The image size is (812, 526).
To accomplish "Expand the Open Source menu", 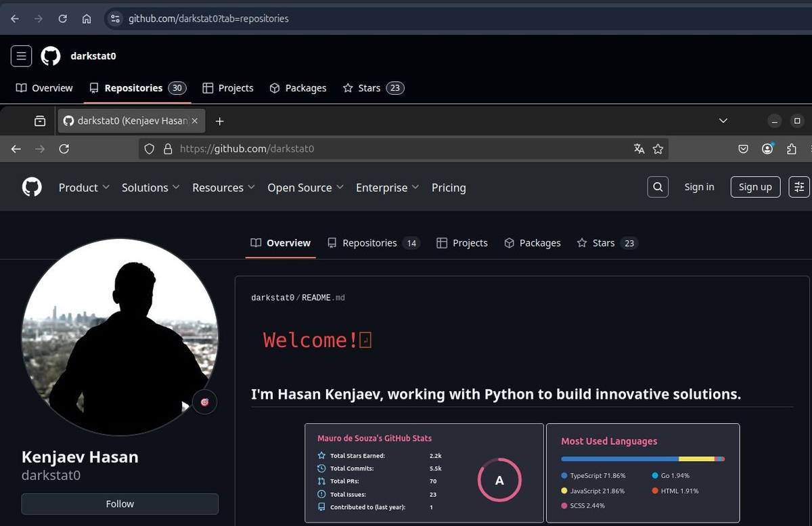I will [305, 188].
